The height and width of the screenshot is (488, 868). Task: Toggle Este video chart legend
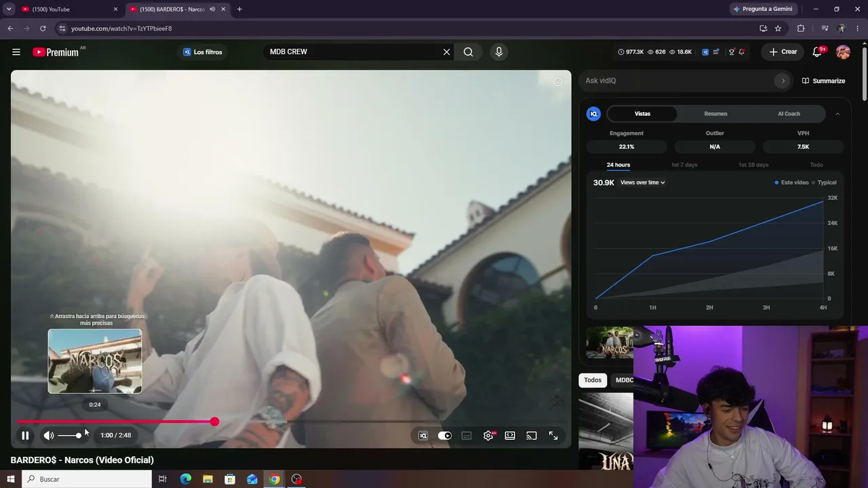click(x=792, y=182)
